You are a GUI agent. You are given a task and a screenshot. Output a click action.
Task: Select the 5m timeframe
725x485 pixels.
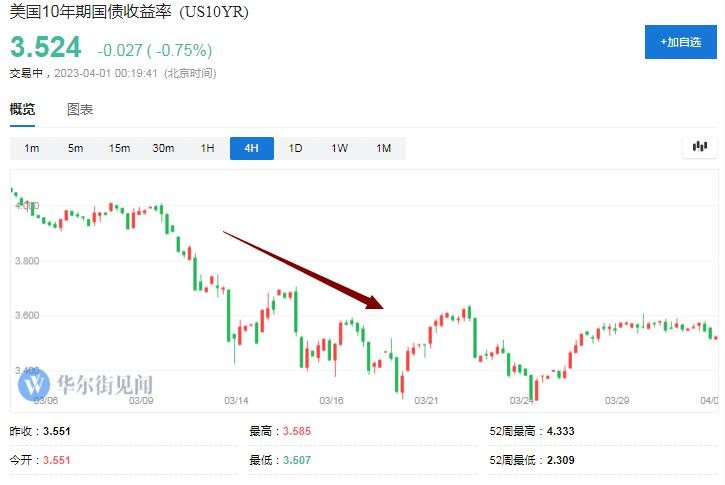pyautogui.click(x=76, y=148)
